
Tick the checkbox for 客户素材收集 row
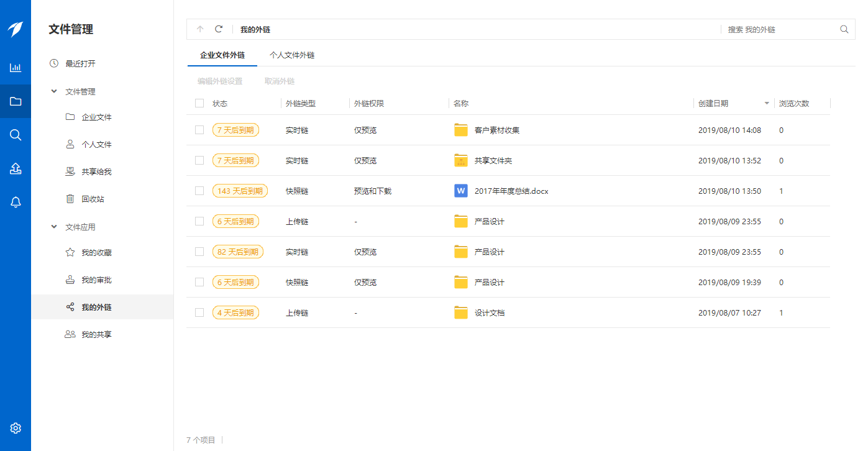pyautogui.click(x=199, y=130)
